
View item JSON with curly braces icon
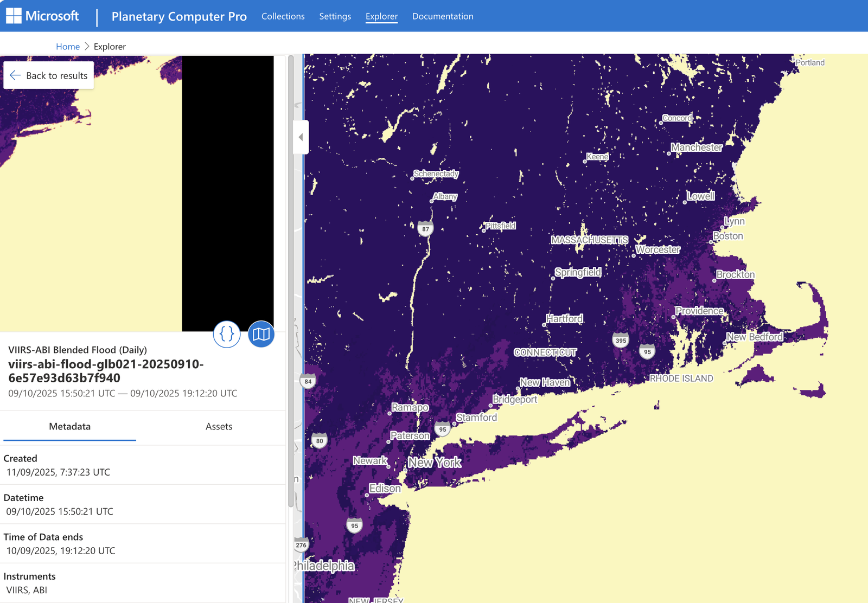click(x=227, y=334)
